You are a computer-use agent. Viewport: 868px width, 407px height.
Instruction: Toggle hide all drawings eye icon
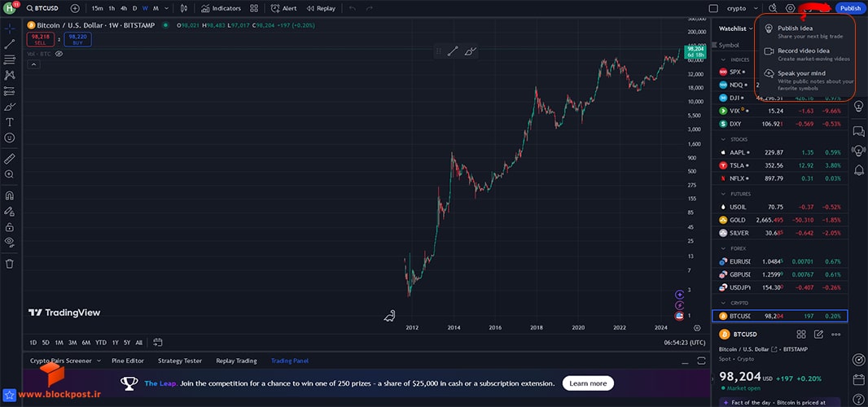click(x=10, y=242)
